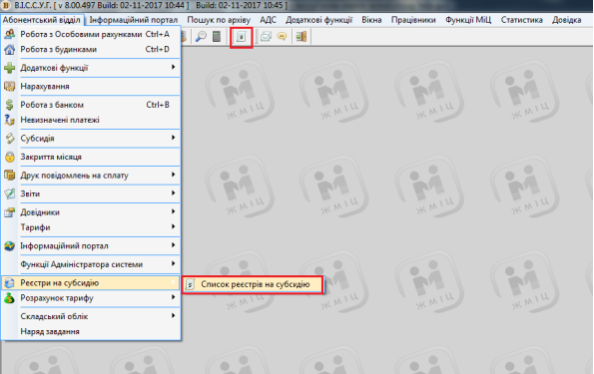Open the Статистика menu
Viewport: 594px width, 374px height.
click(x=522, y=20)
